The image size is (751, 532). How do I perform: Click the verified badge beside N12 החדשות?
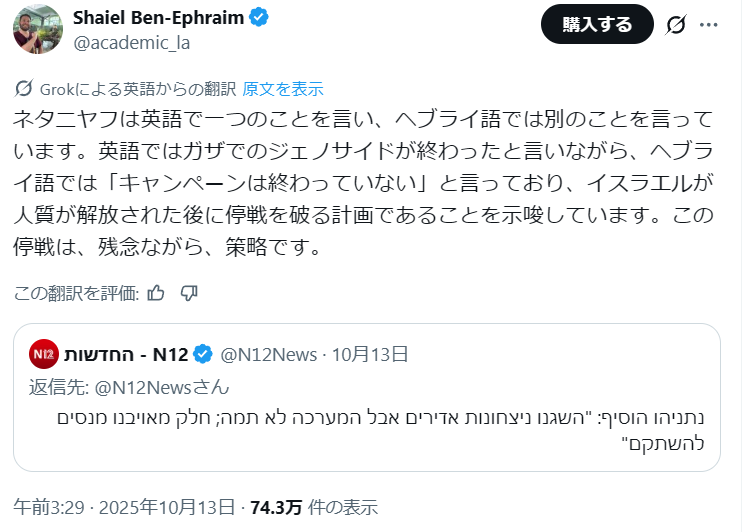tap(202, 354)
